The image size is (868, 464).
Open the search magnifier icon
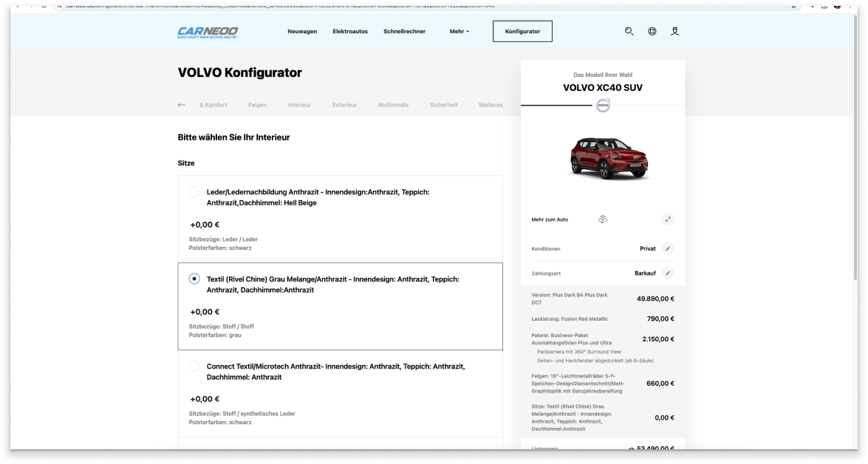click(x=629, y=32)
